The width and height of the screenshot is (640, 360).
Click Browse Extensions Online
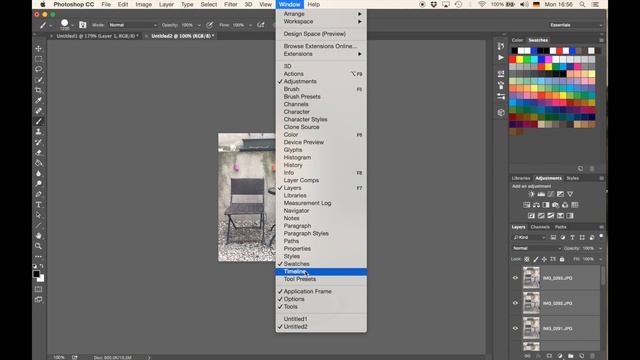pyautogui.click(x=321, y=46)
